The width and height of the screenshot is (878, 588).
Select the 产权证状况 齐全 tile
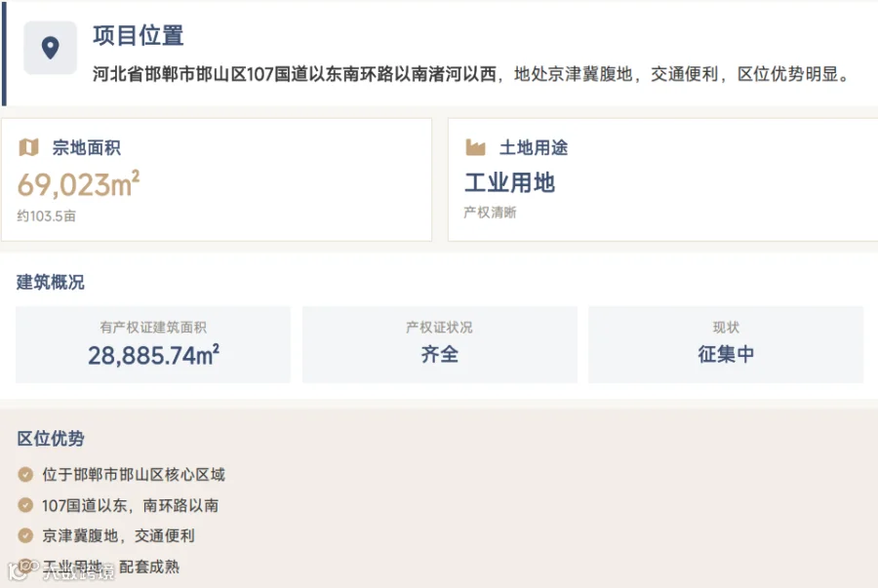pos(440,344)
